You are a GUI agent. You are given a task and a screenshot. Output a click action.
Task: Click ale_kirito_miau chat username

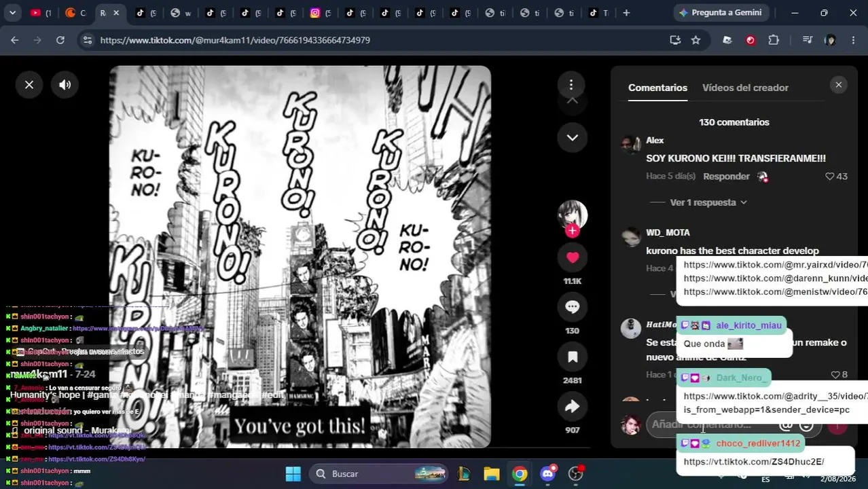click(x=748, y=325)
